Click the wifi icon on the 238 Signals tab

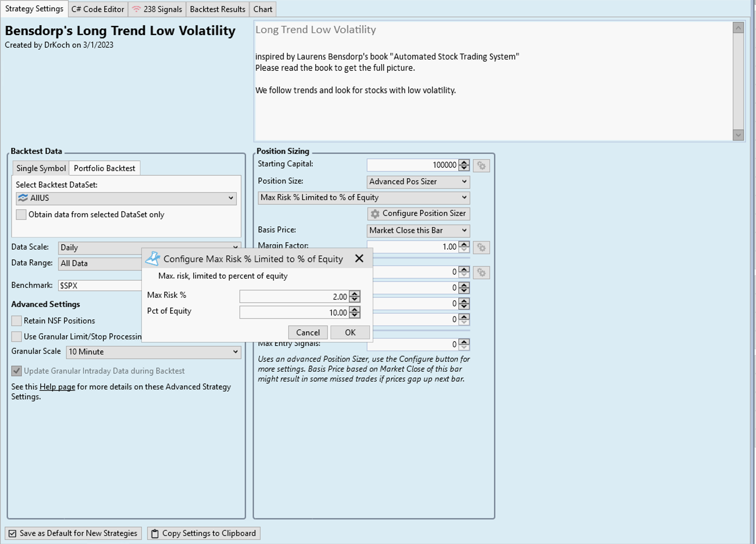pyautogui.click(x=136, y=9)
